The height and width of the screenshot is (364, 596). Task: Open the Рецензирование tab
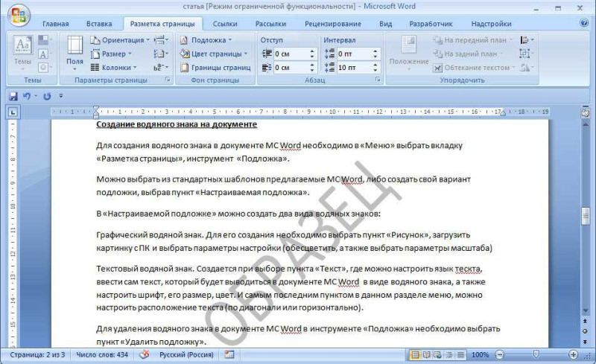coord(333,24)
